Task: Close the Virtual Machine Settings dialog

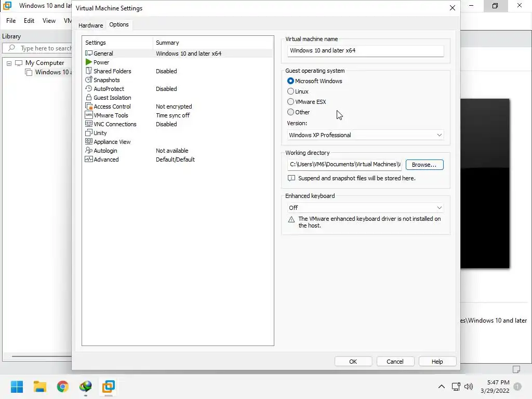Action: coord(453,8)
